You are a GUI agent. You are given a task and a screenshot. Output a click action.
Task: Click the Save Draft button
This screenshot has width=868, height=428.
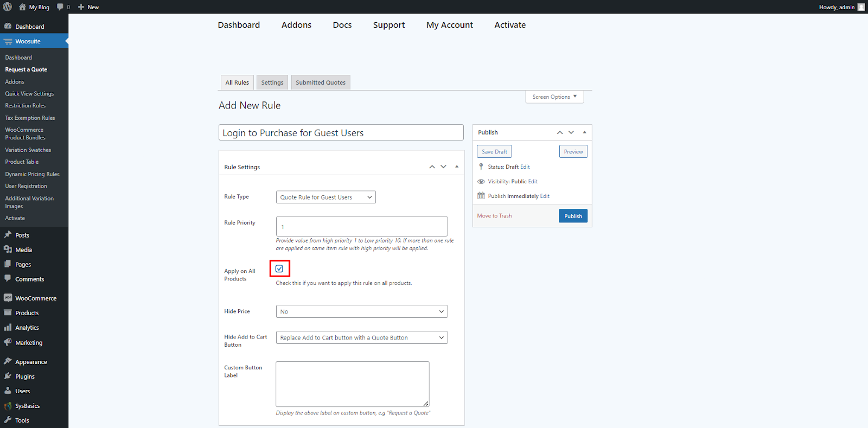coord(494,152)
